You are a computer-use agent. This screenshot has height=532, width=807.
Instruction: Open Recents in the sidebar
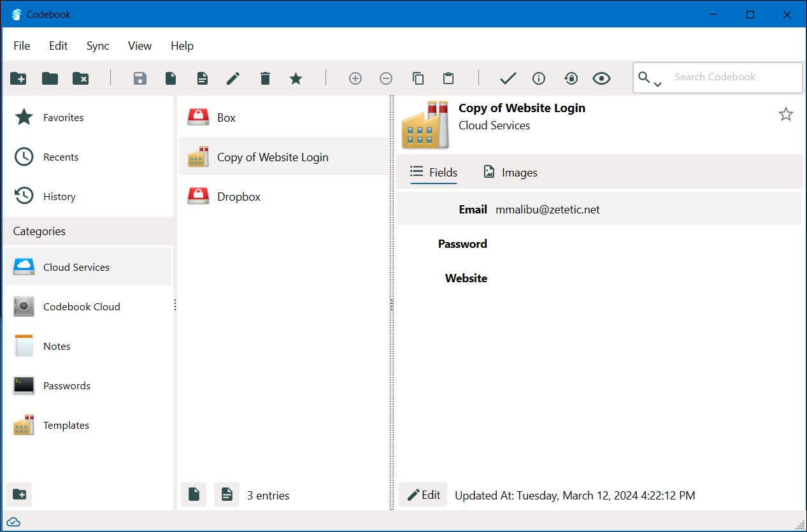88,157
